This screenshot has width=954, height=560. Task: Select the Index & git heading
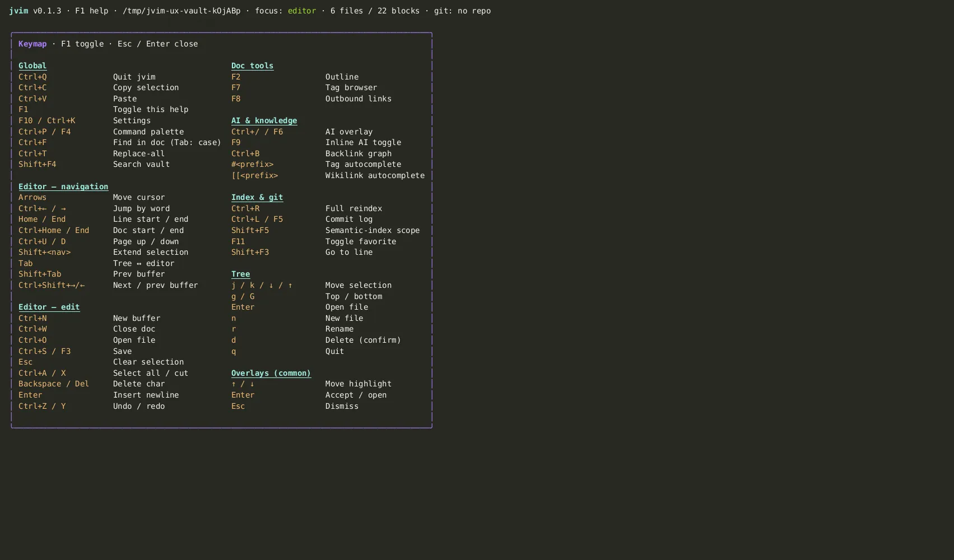[x=257, y=197]
